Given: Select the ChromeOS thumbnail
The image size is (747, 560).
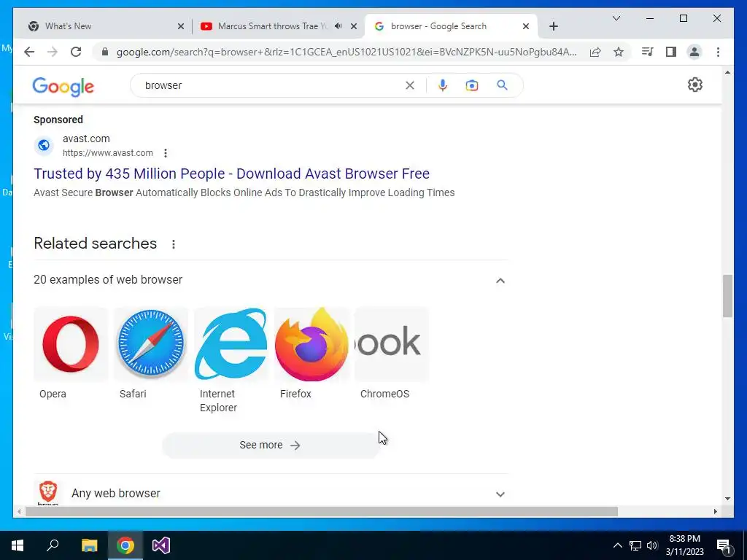Looking at the screenshot, I should (391, 344).
